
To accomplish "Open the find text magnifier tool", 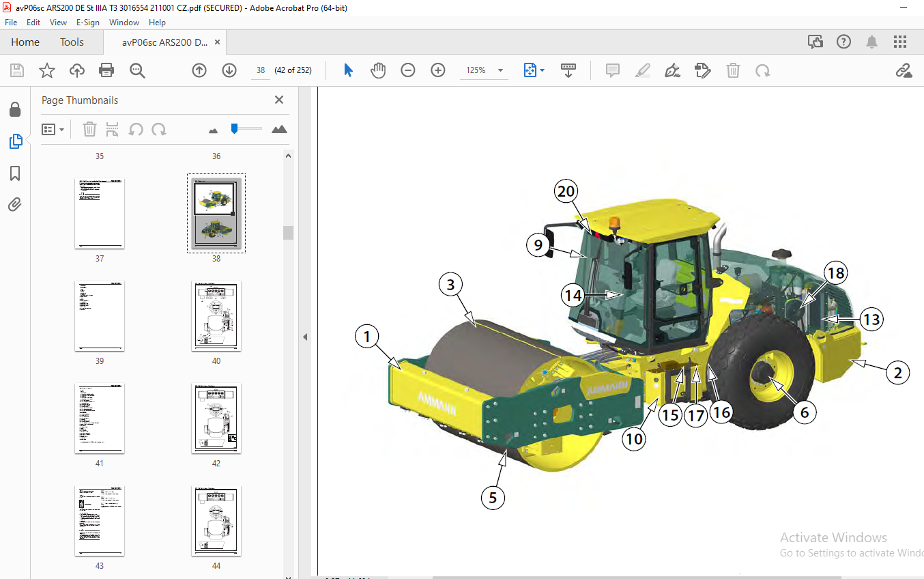I will pos(137,70).
